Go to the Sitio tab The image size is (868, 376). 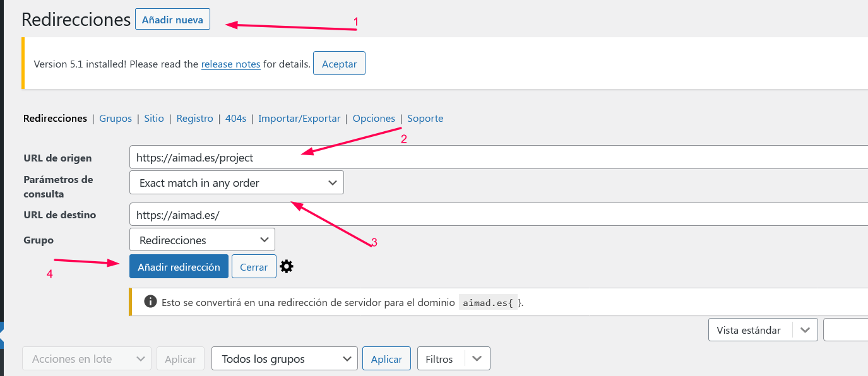(154, 118)
